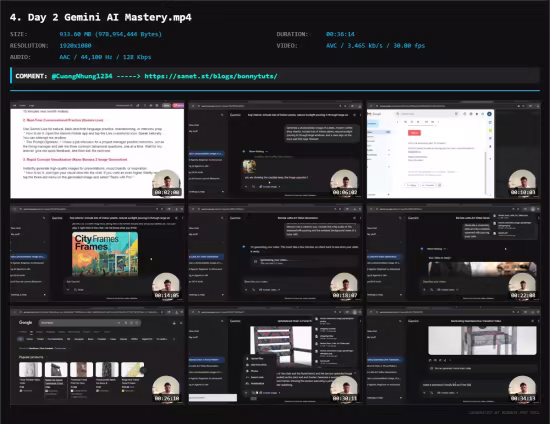Screen dimensions: 550x424
Task: Click the '@CuongNhung1234' handle in the comment
Action: point(82,76)
